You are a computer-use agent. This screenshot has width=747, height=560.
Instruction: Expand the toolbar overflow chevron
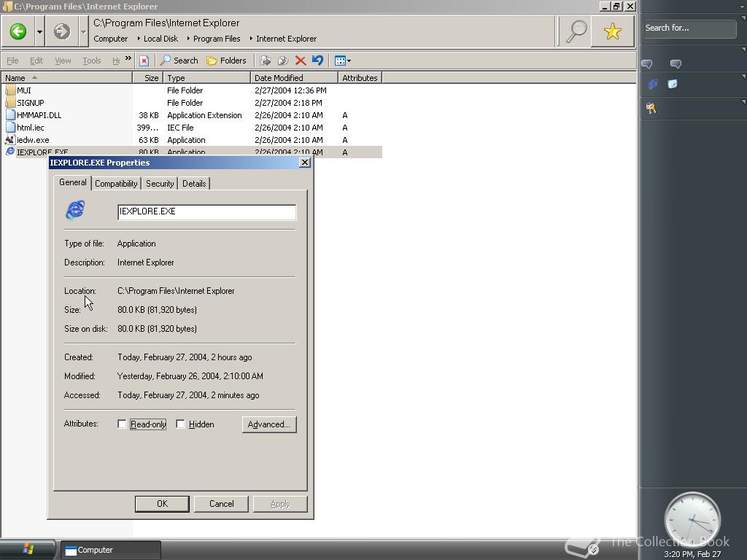(128, 58)
